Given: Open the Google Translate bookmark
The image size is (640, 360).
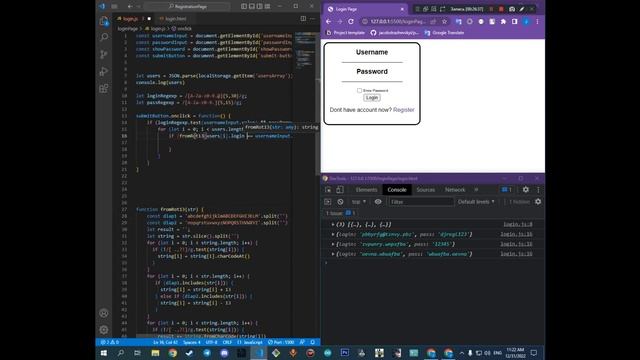Looking at the screenshot, I should [444, 33].
